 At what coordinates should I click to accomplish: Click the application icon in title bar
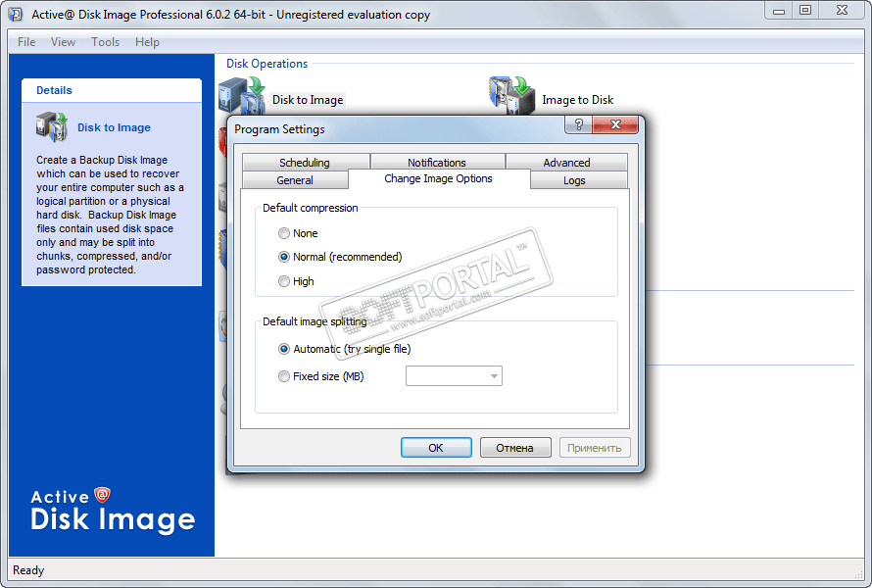coord(16,14)
